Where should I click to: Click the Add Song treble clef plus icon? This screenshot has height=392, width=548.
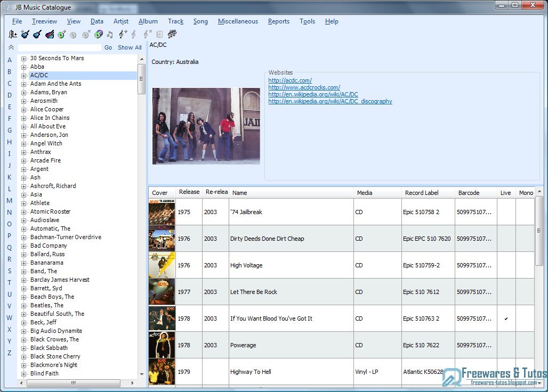(x=123, y=34)
